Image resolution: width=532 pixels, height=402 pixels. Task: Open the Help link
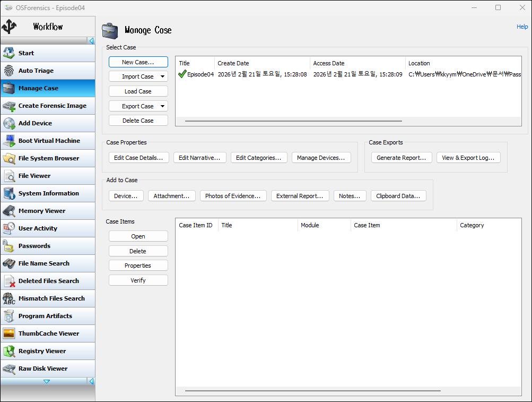pyautogui.click(x=522, y=27)
